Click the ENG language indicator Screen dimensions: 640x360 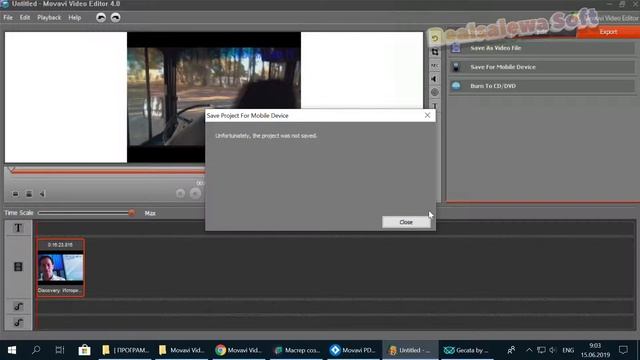[x=568, y=350]
